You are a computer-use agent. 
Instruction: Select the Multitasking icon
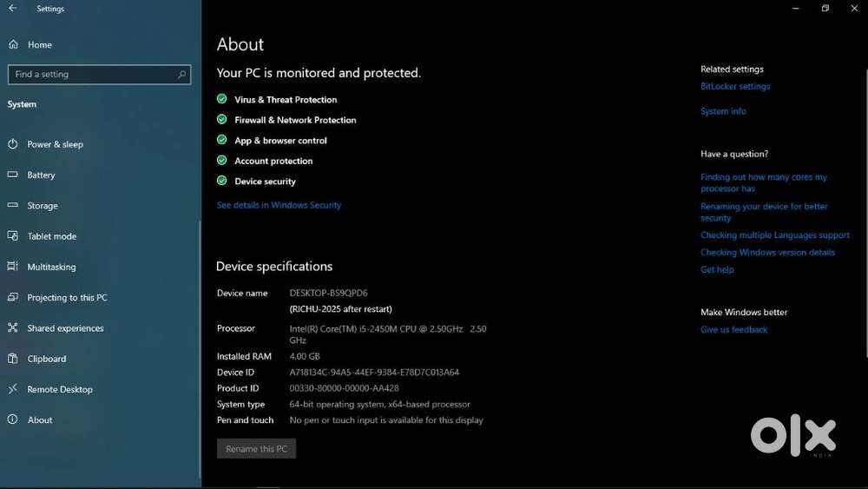coord(13,267)
